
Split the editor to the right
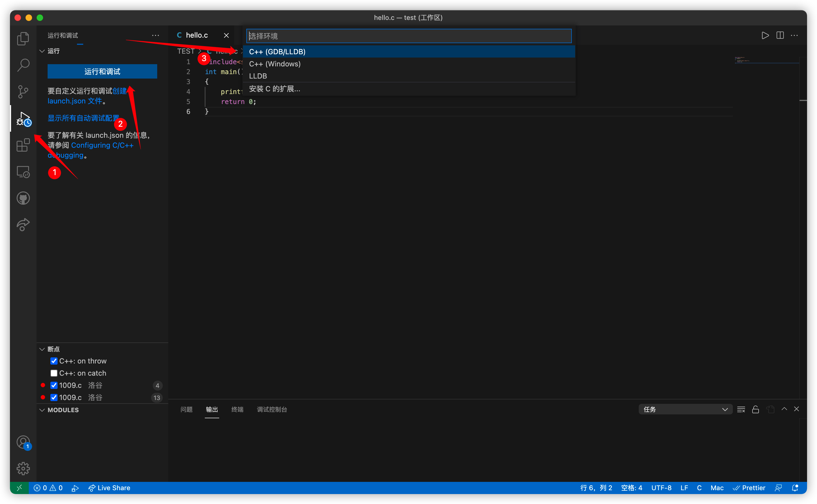pyautogui.click(x=780, y=35)
